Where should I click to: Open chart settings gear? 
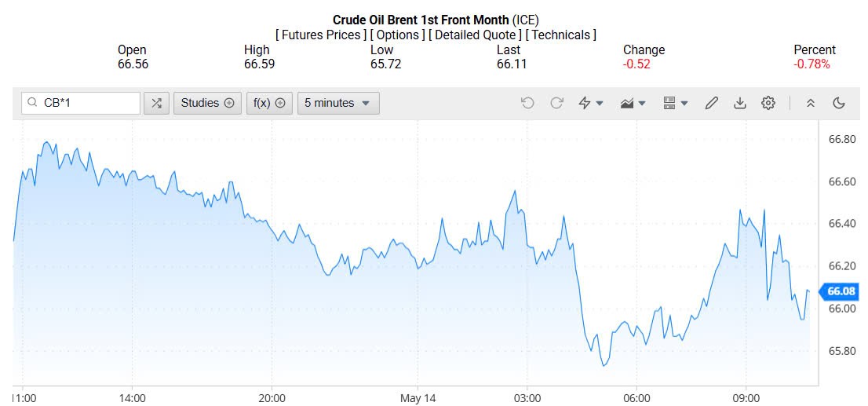[x=768, y=103]
